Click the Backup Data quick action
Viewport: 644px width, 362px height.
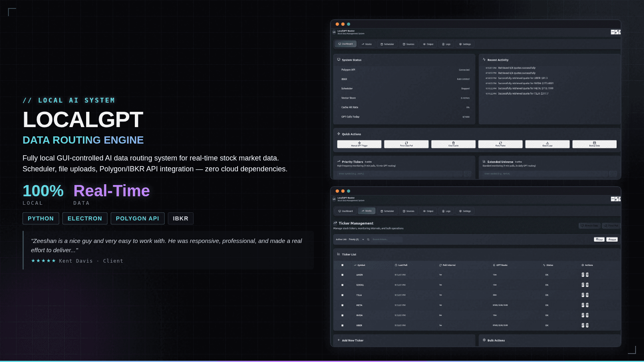pyautogui.click(x=594, y=144)
